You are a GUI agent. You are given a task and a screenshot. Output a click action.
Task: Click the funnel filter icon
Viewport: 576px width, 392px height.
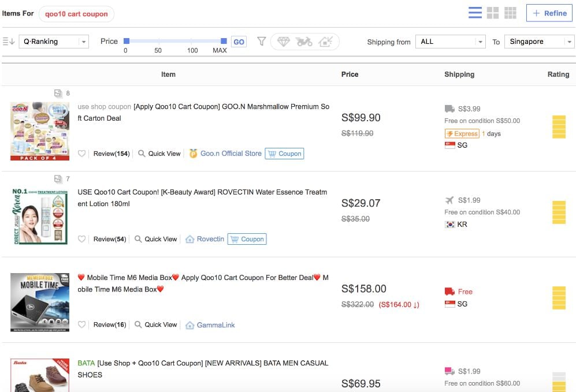(x=262, y=41)
